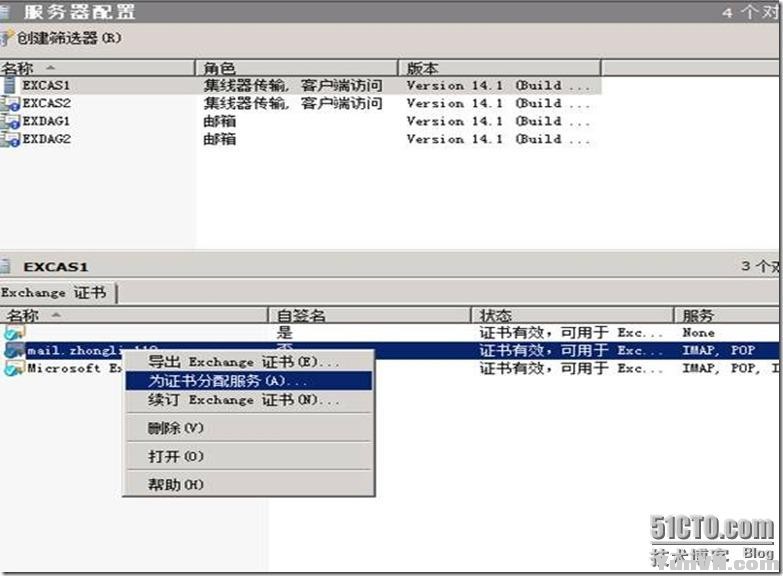
Task: Click EXDAG2 Version 14.1 cell
Action: tap(498, 139)
